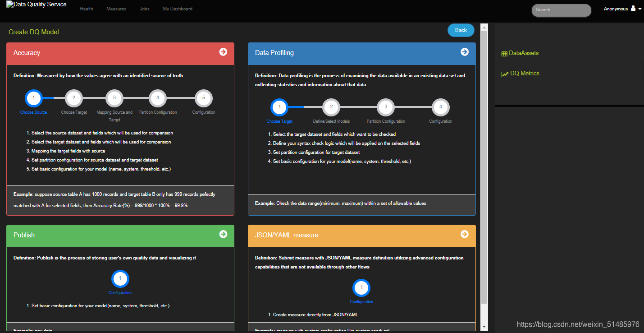Click the Data Quality Service logo
Screen dimensions: 644x333
tap(36, 5)
